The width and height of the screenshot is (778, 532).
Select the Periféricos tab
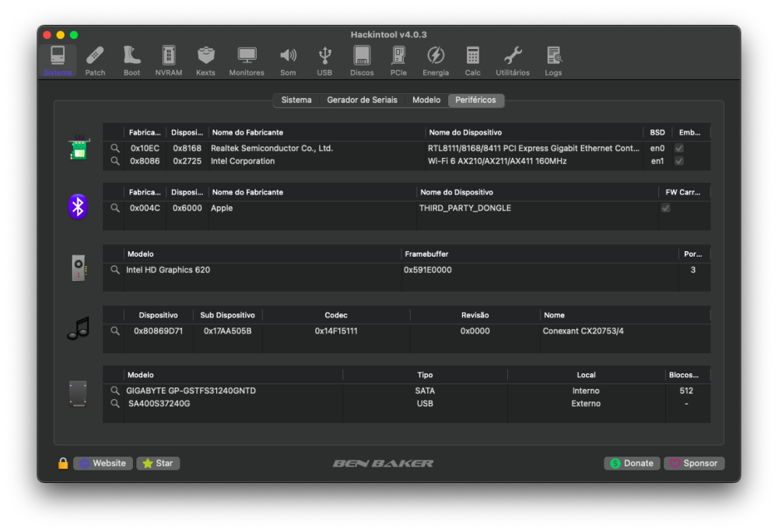coord(475,100)
